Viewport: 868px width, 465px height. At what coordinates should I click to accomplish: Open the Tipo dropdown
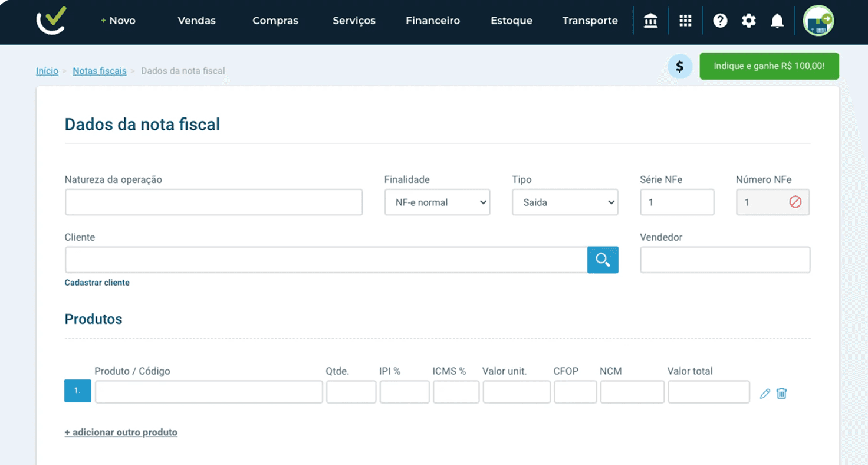coord(565,202)
